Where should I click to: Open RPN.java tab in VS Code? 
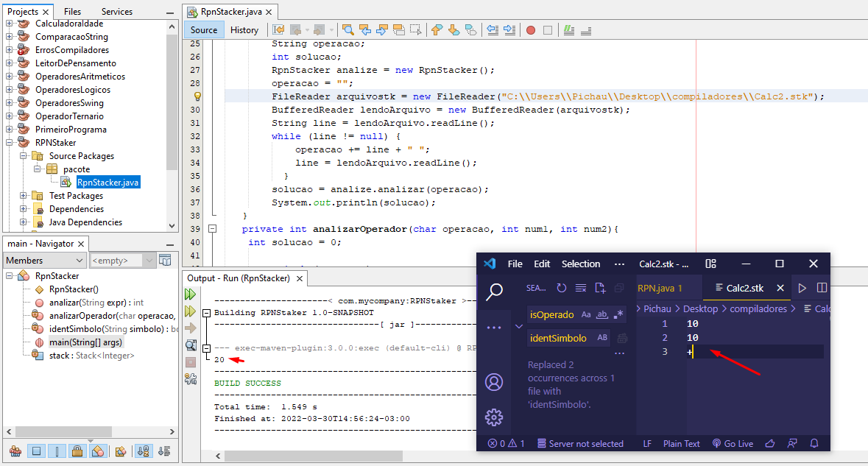pyautogui.click(x=660, y=288)
